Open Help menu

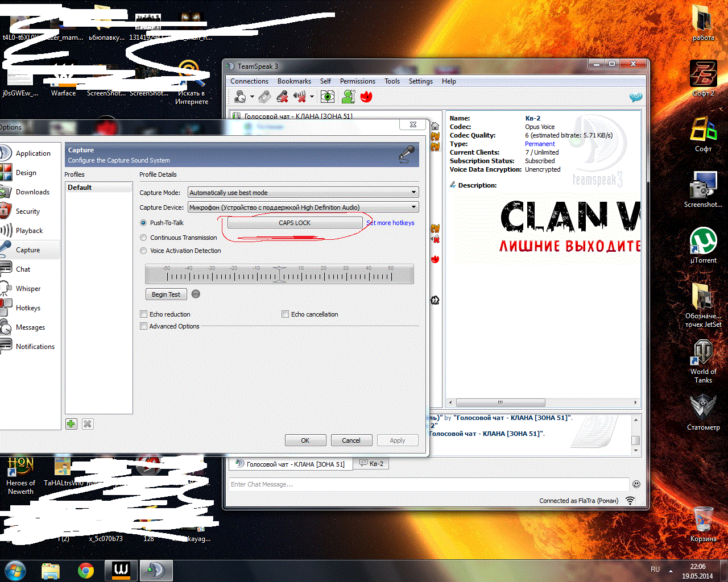coord(449,81)
